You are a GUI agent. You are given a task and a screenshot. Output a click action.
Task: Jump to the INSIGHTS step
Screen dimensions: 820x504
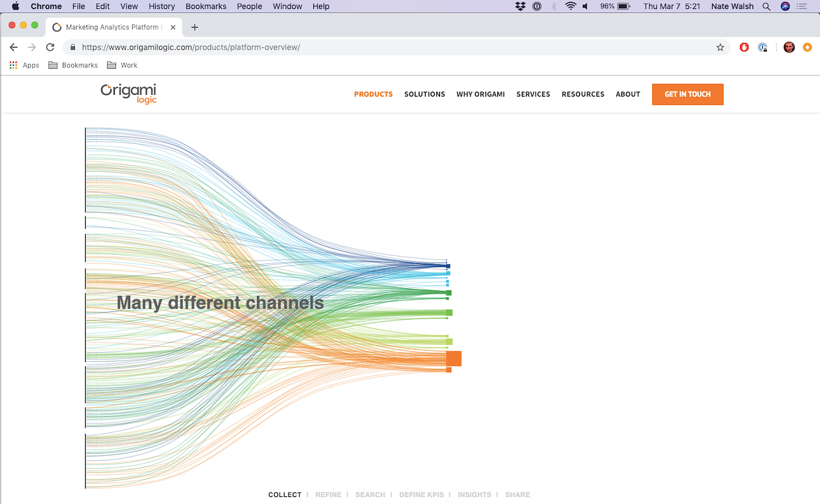pos(474,494)
